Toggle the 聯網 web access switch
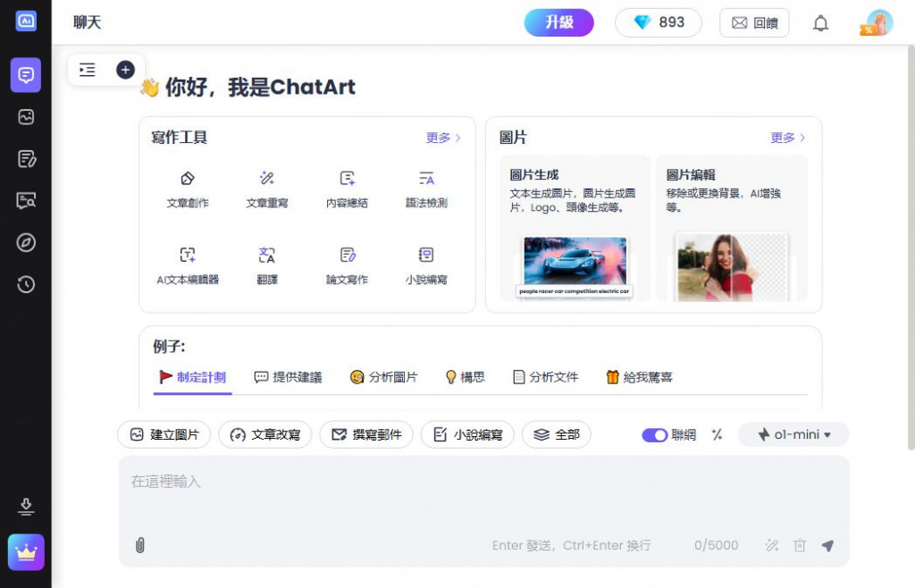 pos(655,434)
